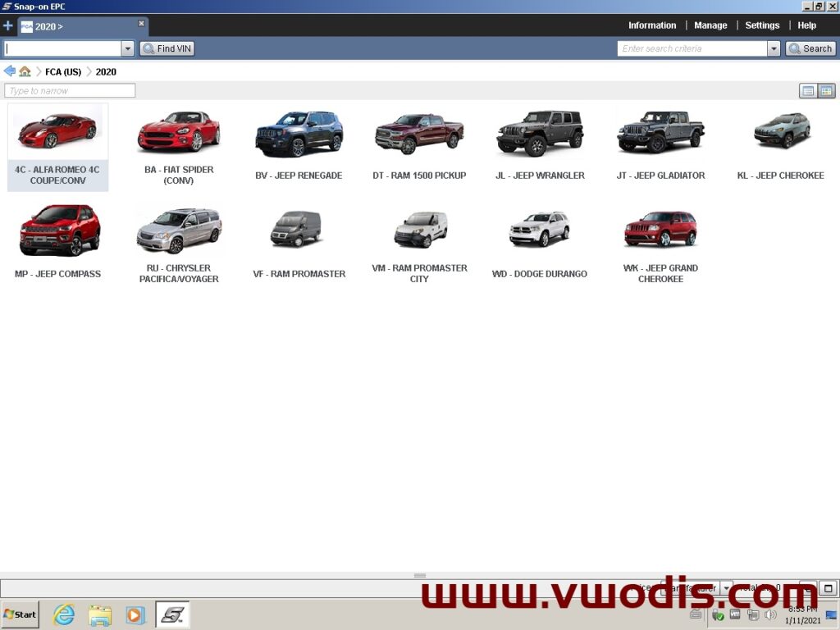Click 'VF - RAM PROMASTER' label
Viewport: 840px width, 630px height.
(299, 274)
